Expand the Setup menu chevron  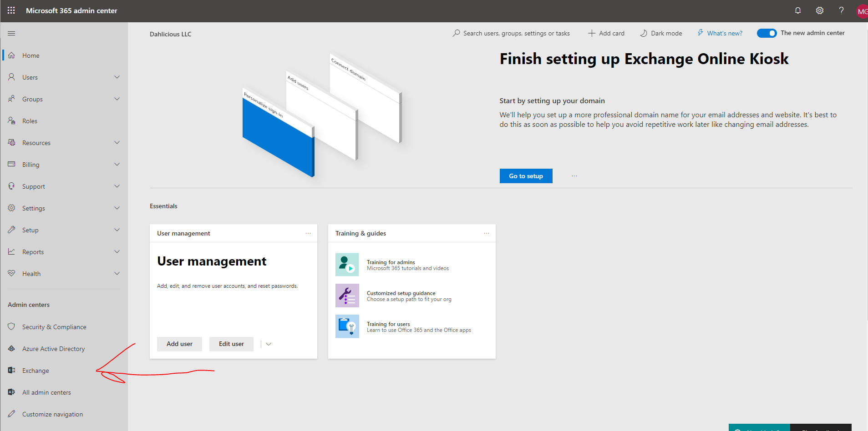point(117,230)
